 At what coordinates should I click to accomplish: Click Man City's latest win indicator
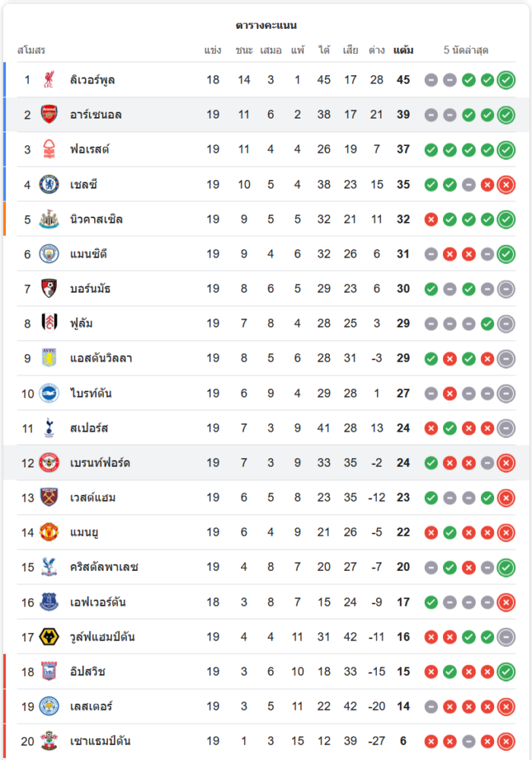[506, 254]
